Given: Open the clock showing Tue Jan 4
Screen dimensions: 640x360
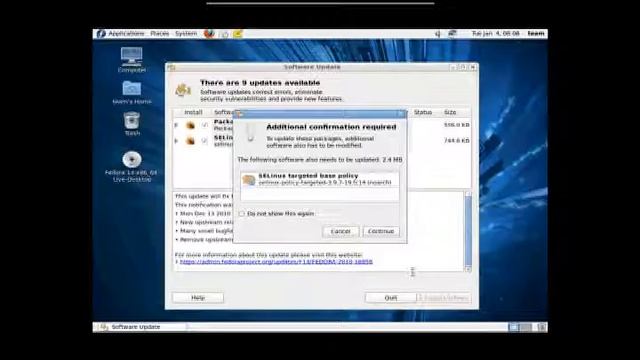Looking at the screenshot, I should [x=496, y=33].
